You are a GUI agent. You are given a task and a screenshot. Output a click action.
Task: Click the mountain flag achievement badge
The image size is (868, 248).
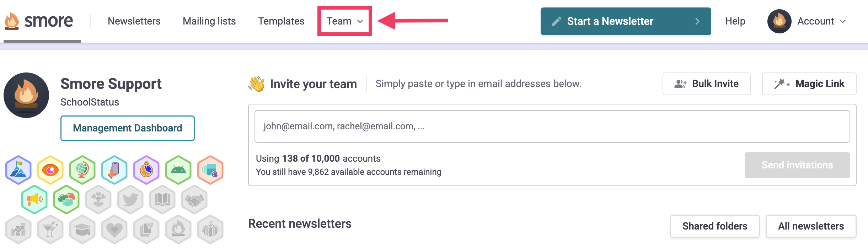(x=18, y=170)
